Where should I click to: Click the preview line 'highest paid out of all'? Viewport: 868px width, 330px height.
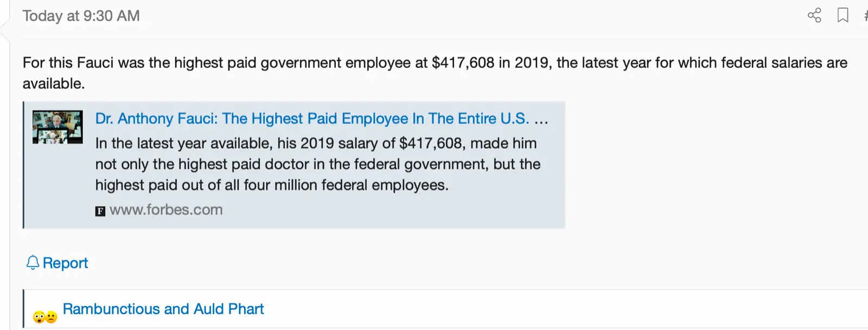coord(271,185)
